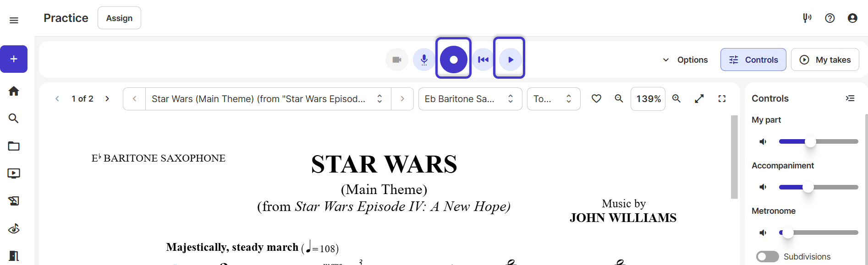Screen dimensions: 868x265
Task: Adjust the My part volume slider
Action: (x=819, y=141)
